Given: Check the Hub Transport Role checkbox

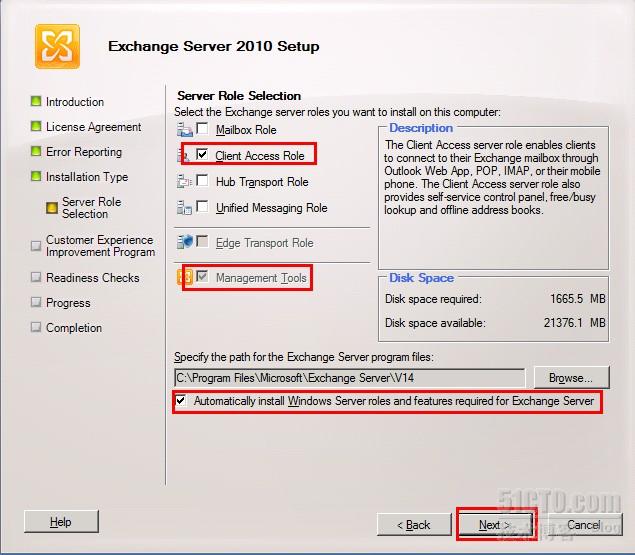Looking at the screenshot, I should tap(202, 180).
